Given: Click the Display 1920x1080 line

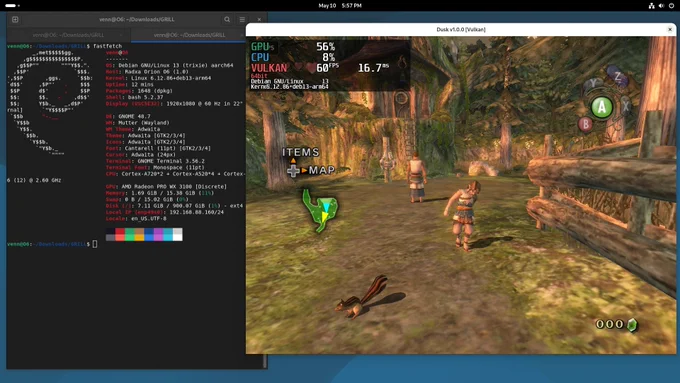Looking at the screenshot, I should pyautogui.click(x=174, y=104).
